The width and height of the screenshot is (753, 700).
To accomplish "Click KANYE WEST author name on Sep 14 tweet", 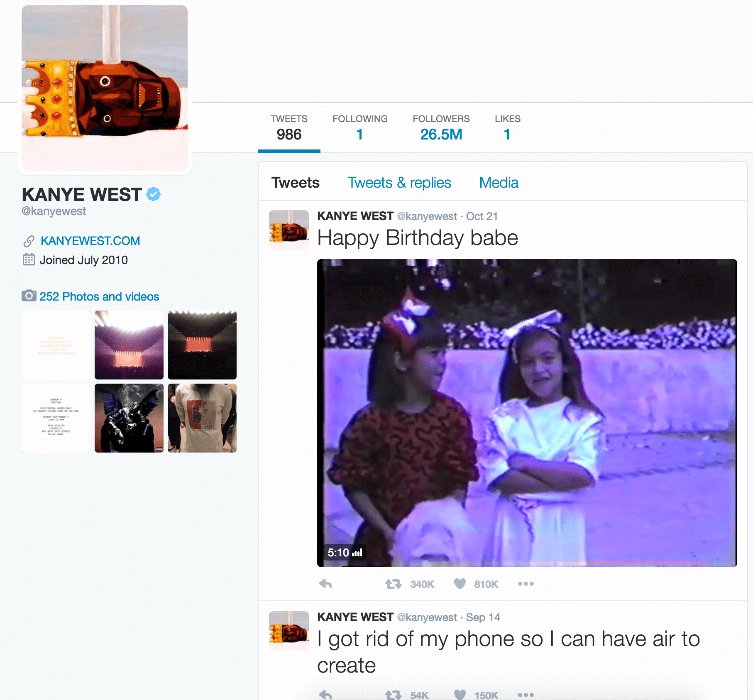I will coord(355,617).
